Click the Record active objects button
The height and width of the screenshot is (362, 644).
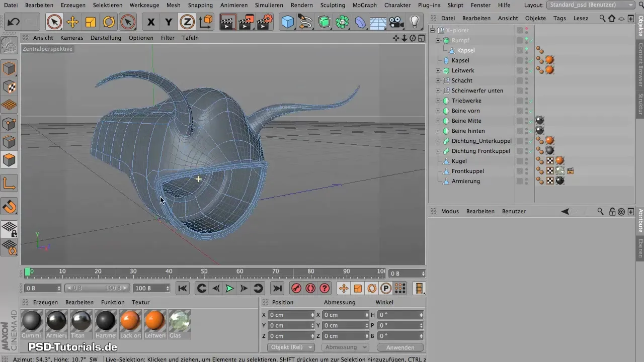[296, 288]
